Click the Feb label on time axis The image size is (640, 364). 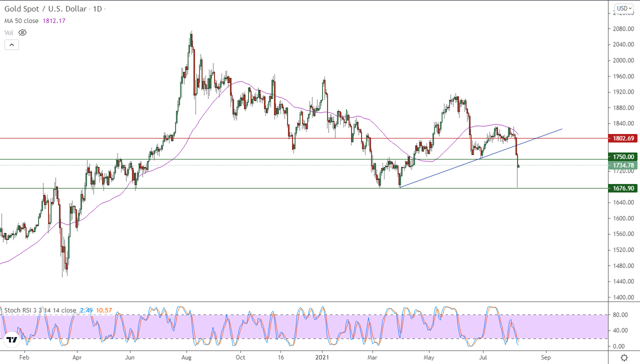[23, 357]
